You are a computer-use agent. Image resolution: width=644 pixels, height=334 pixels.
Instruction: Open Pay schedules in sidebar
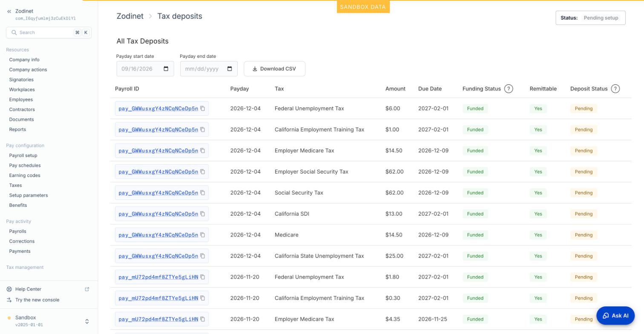[x=25, y=166]
